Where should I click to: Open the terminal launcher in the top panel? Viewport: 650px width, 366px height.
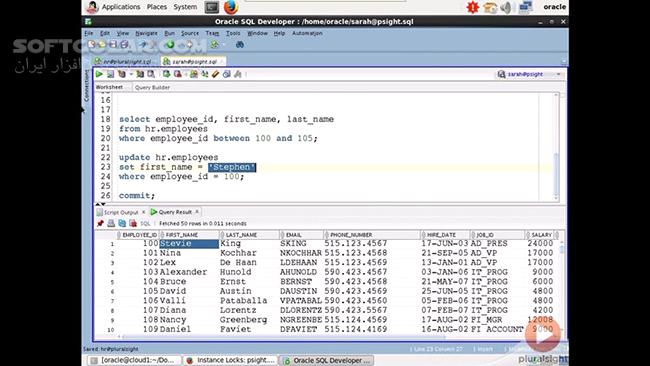point(212,7)
